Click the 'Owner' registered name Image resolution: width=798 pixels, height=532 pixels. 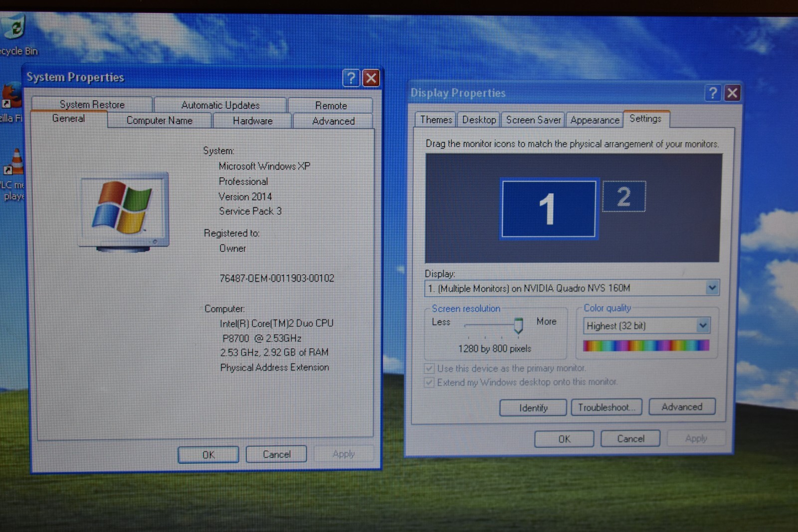pyautogui.click(x=232, y=248)
